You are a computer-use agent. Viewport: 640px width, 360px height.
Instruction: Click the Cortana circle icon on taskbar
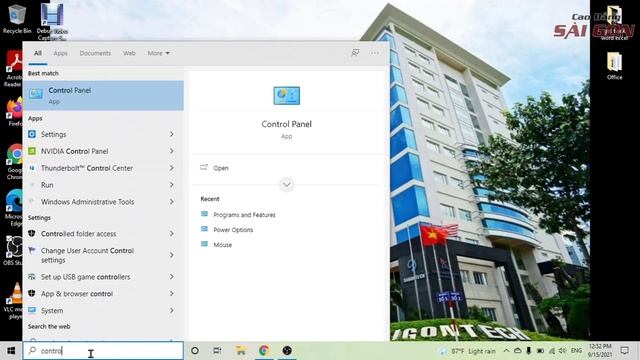tap(195, 351)
